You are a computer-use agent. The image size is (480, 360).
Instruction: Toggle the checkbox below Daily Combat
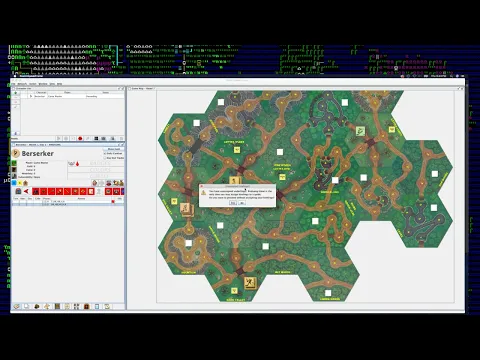coord(105,158)
